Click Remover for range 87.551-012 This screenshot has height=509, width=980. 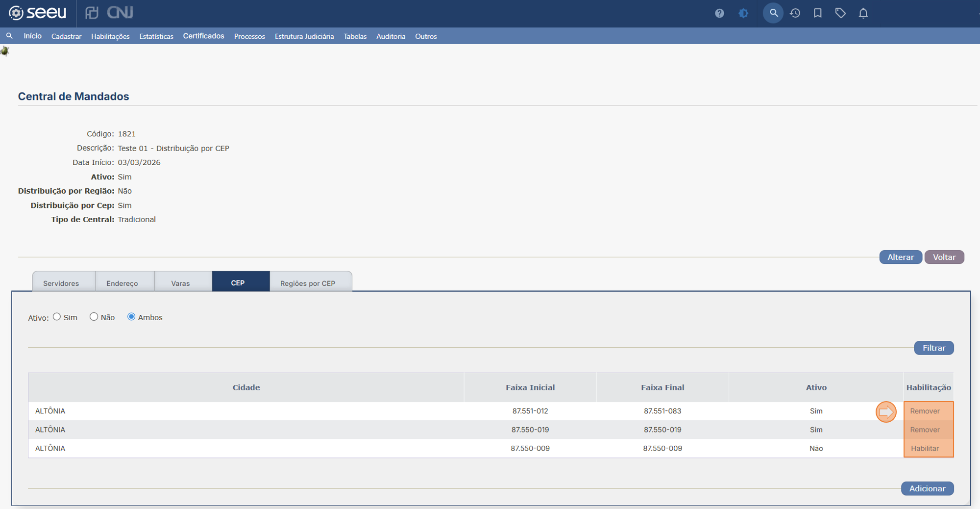[x=925, y=411]
